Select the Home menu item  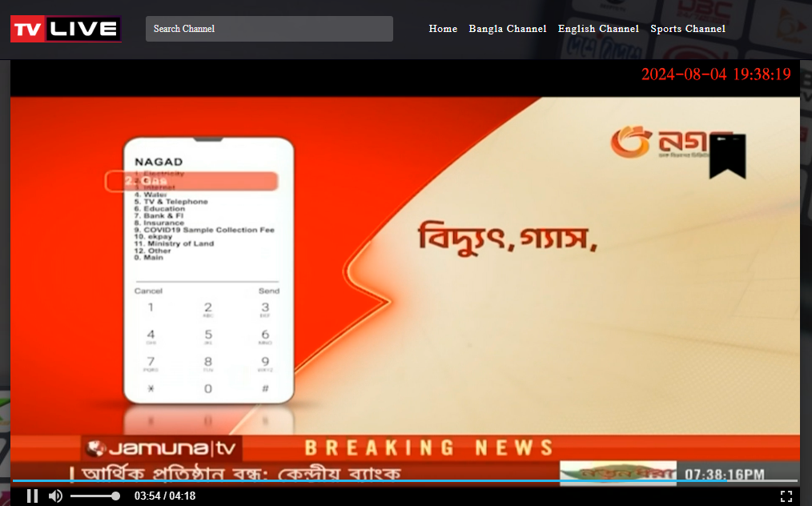click(x=443, y=28)
